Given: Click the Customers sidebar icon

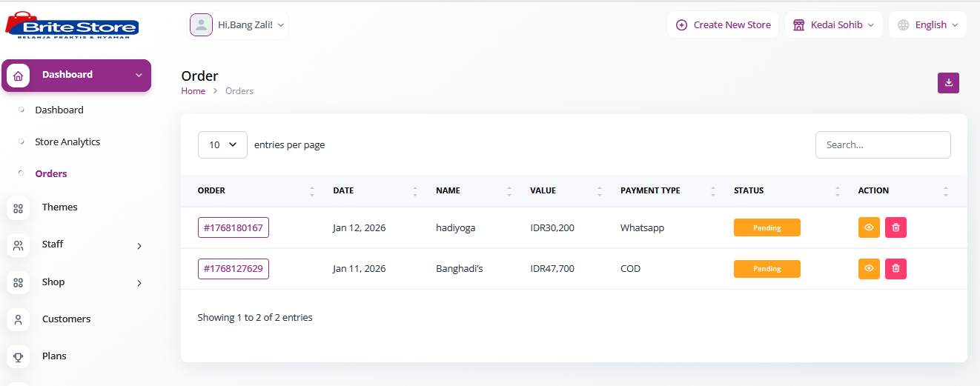Looking at the screenshot, I should click(x=19, y=319).
